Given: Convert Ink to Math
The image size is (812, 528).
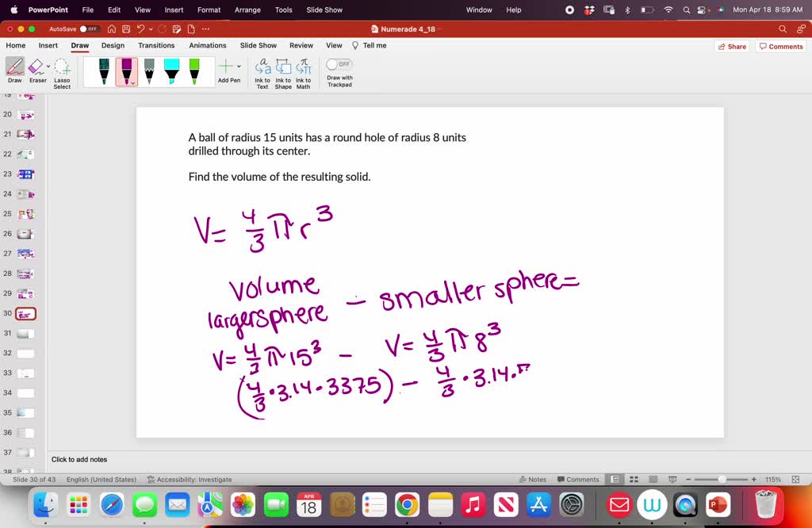Looking at the screenshot, I should click(304, 74).
